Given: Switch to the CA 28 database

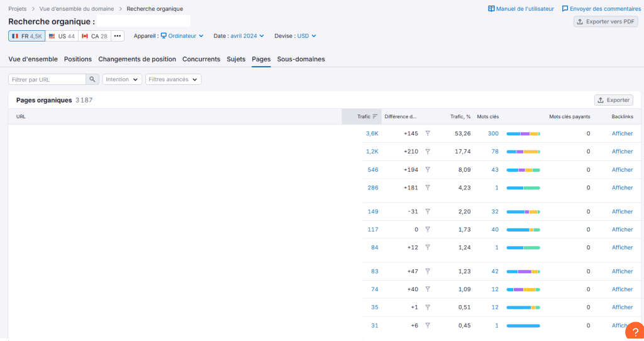Looking at the screenshot, I should [94, 36].
